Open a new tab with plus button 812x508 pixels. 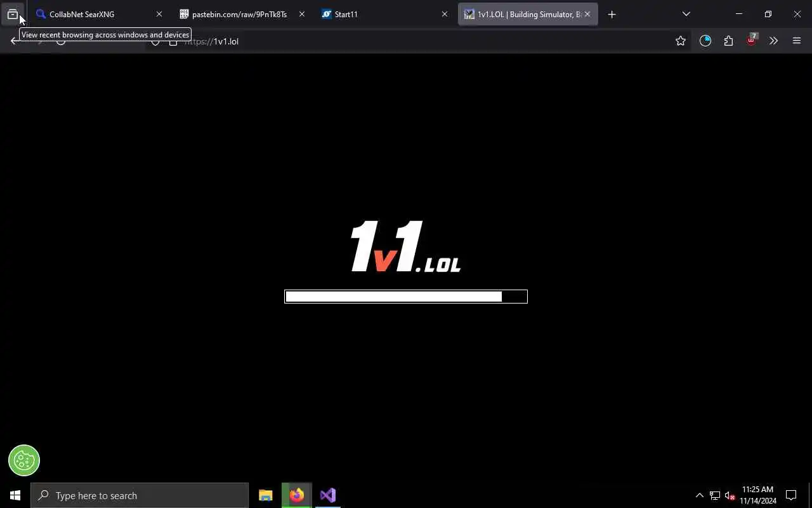coord(612,14)
